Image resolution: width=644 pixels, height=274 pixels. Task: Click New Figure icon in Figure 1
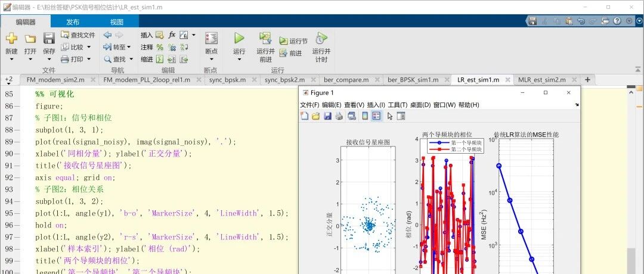(x=304, y=116)
